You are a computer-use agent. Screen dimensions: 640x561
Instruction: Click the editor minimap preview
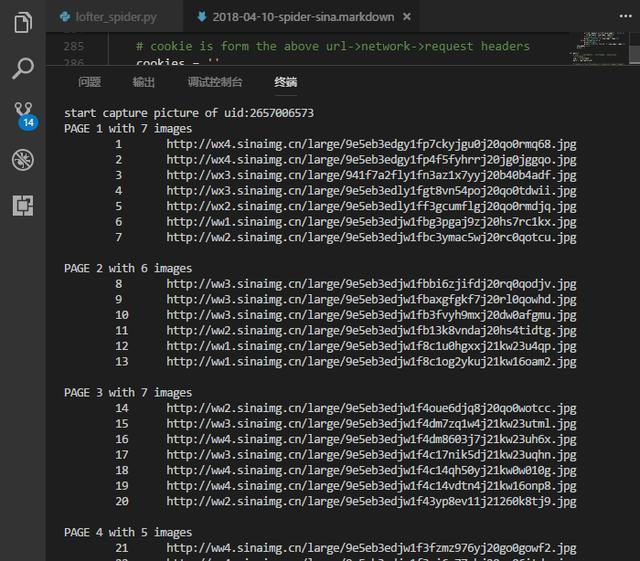tap(599, 48)
